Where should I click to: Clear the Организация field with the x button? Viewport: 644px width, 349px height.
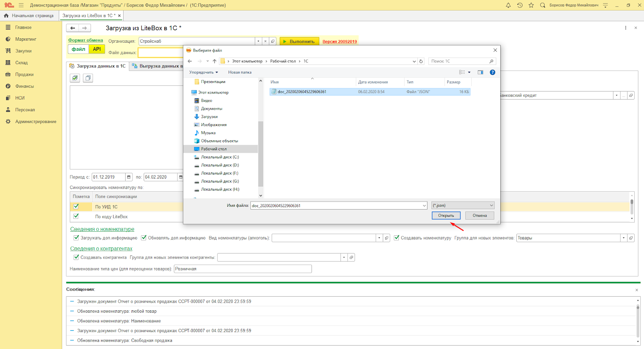coord(265,41)
